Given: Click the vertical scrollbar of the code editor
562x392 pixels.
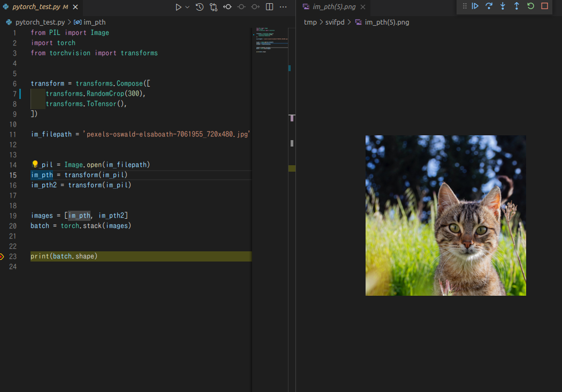Looking at the screenshot, I should [292, 210].
